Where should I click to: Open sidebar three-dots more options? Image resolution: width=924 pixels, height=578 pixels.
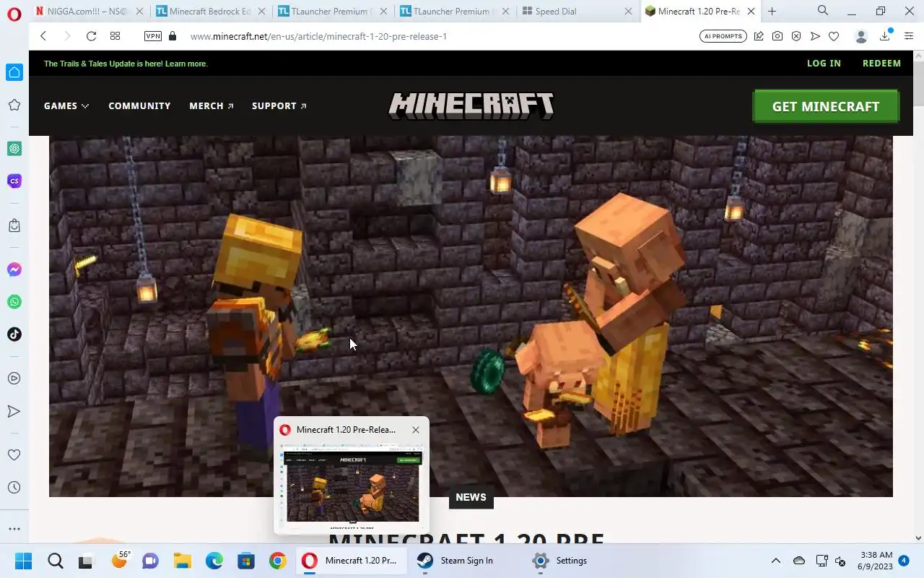point(14,528)
